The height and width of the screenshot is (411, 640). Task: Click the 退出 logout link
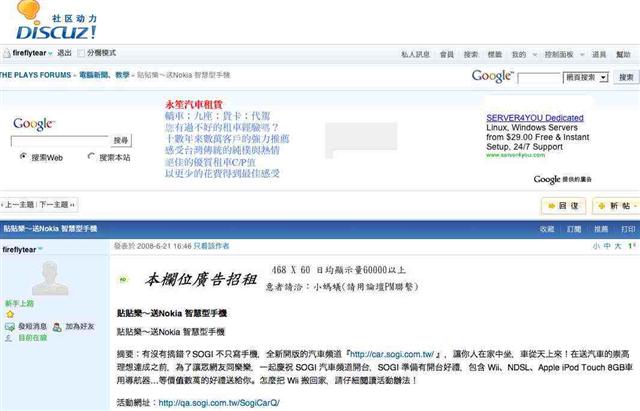tap(64, 53)
